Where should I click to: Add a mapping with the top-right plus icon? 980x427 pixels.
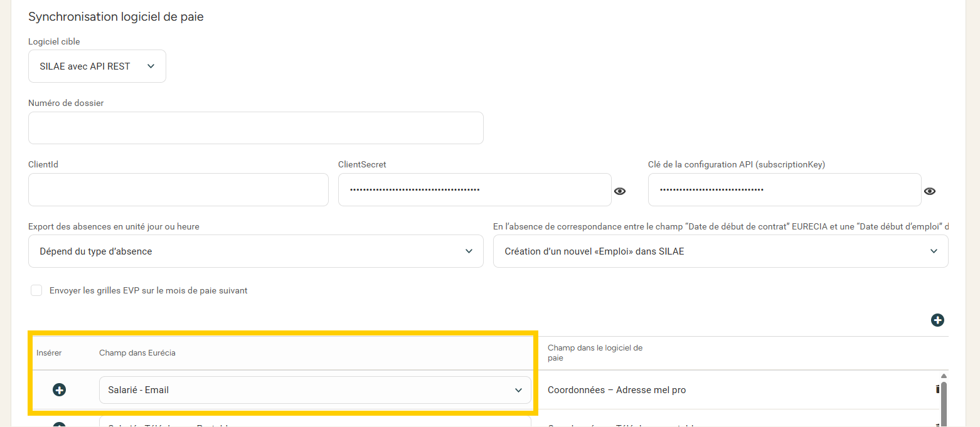pyautogui.click(x=937, y=320)
